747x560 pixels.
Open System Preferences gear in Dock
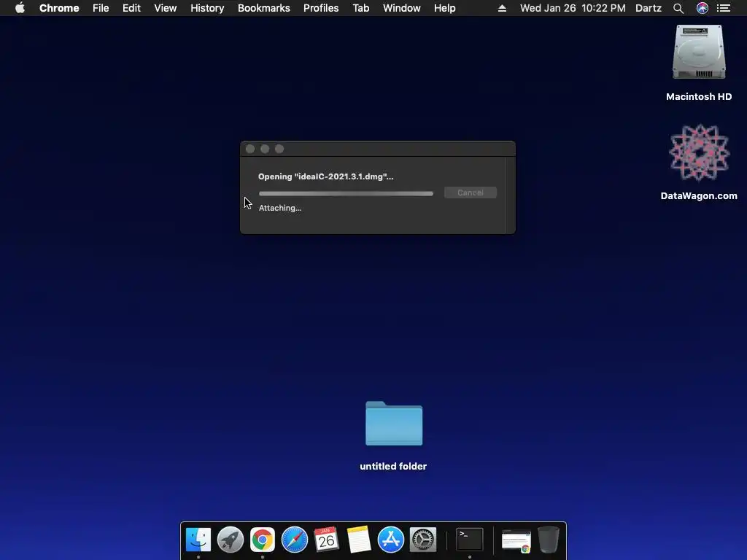point(423,540)
